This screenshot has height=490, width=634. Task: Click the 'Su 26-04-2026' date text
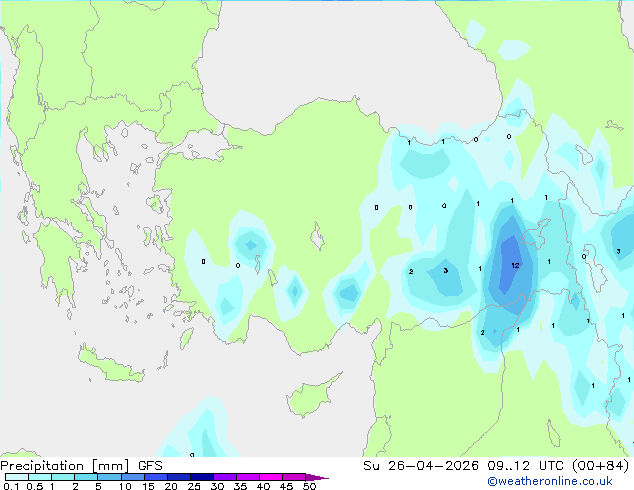(421, 466)
